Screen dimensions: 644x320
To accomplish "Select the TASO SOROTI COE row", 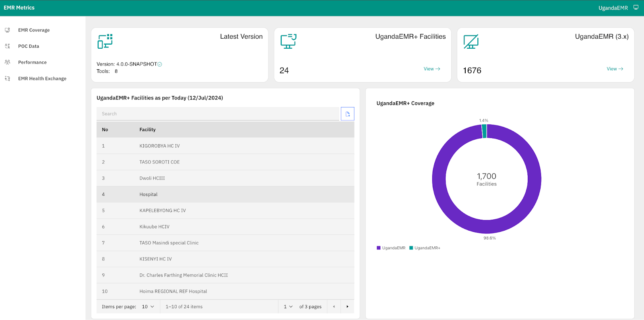I will [225, 162].
